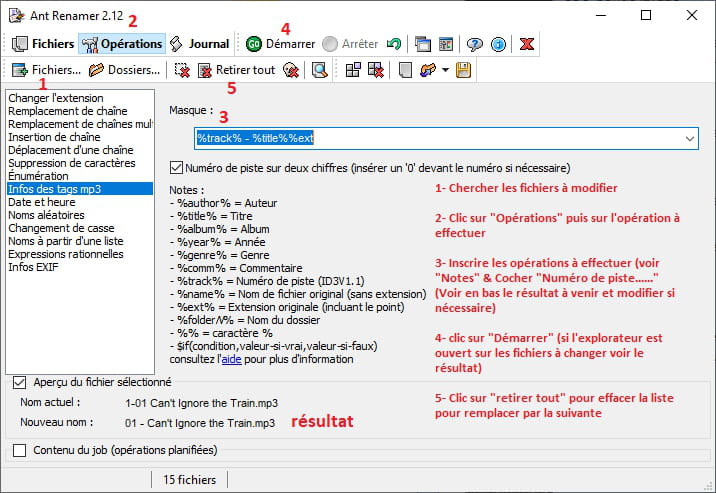This screenshot has width=716, height=493.
Task: Click the magnifier preview icon
Action: (319, 70)
